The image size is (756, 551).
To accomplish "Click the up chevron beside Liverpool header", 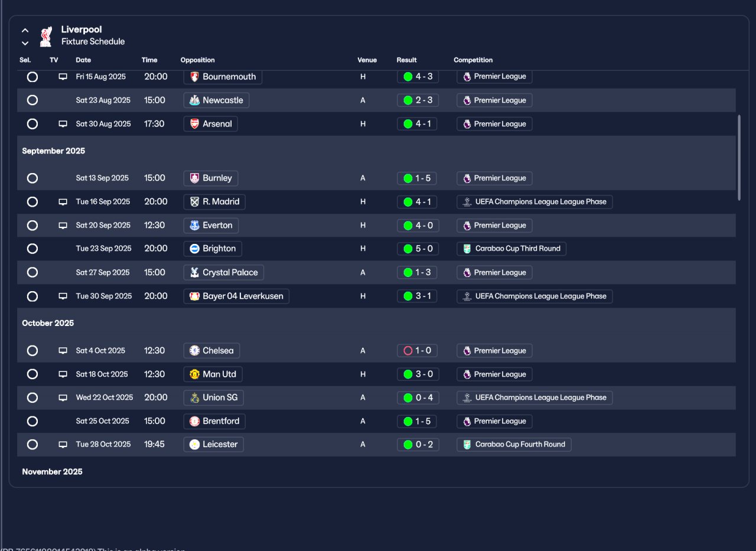I will coord(25,30).
